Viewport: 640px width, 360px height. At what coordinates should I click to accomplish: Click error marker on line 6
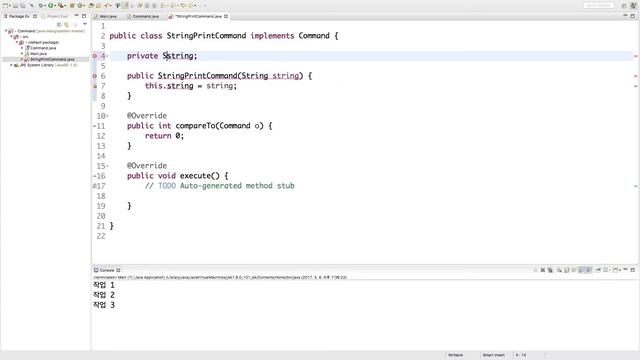pyautogui.click(x=95, y=76)
